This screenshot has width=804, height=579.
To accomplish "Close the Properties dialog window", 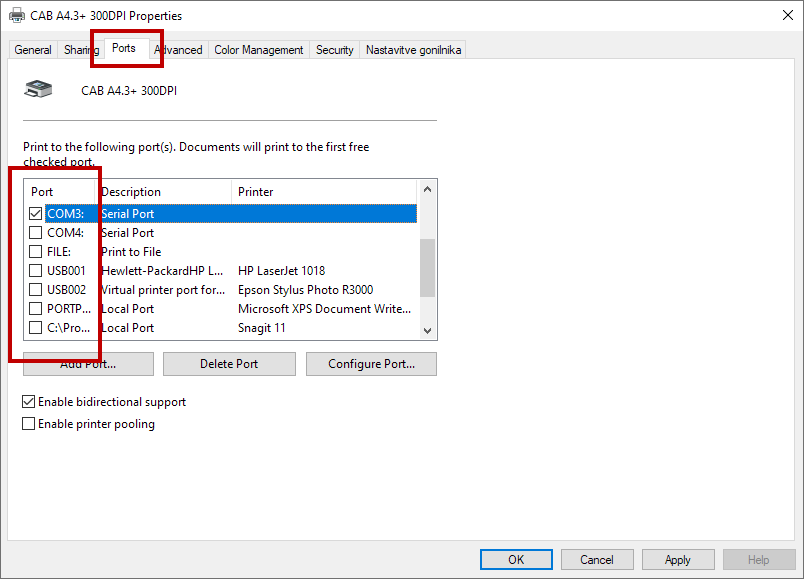I will coord(787,16).
